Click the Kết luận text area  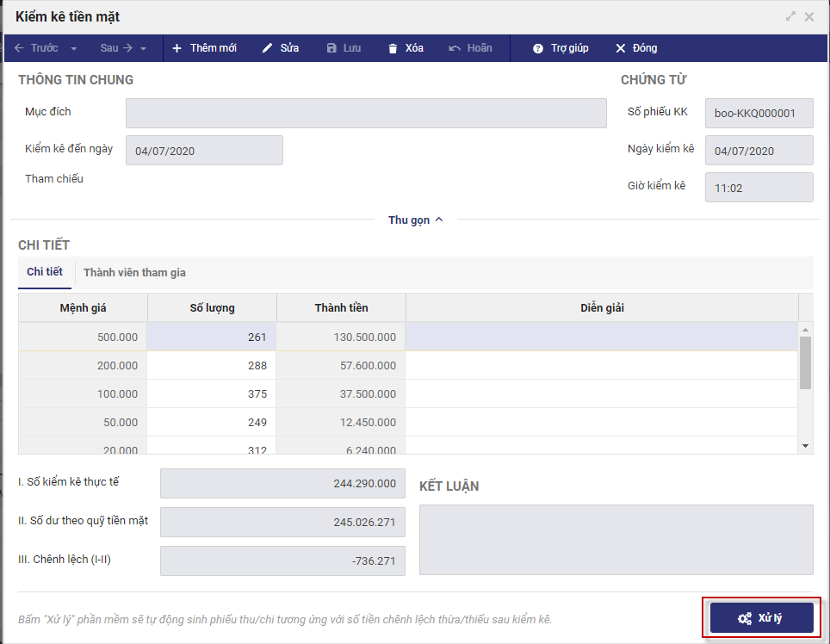coord(616,539)
